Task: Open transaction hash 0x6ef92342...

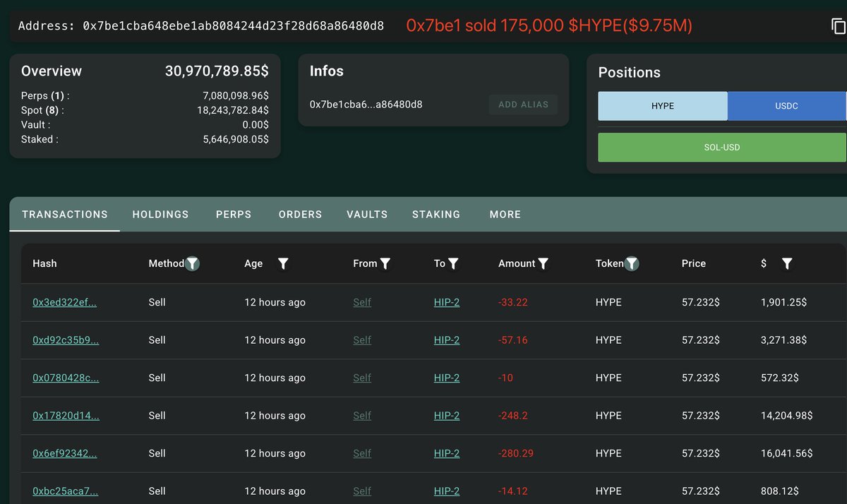Action: pyautogui.click(x=64, y=453)
